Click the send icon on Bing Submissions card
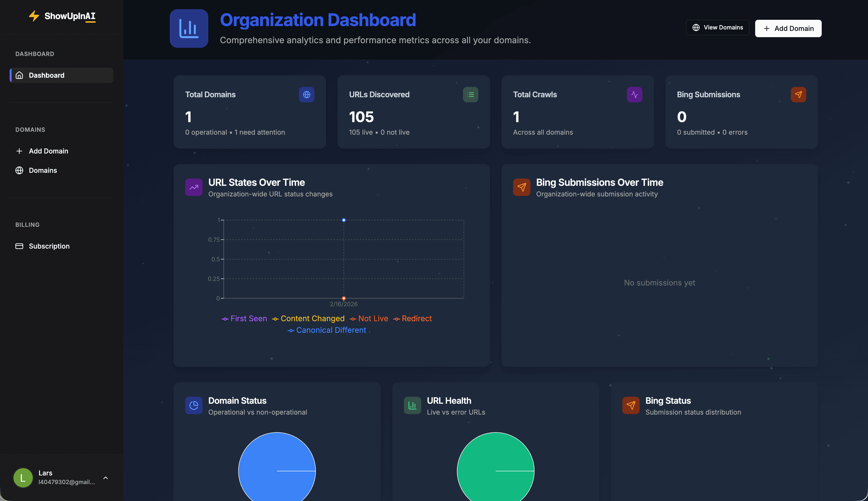This screenshot has width=868, height=501. [798, 95]
